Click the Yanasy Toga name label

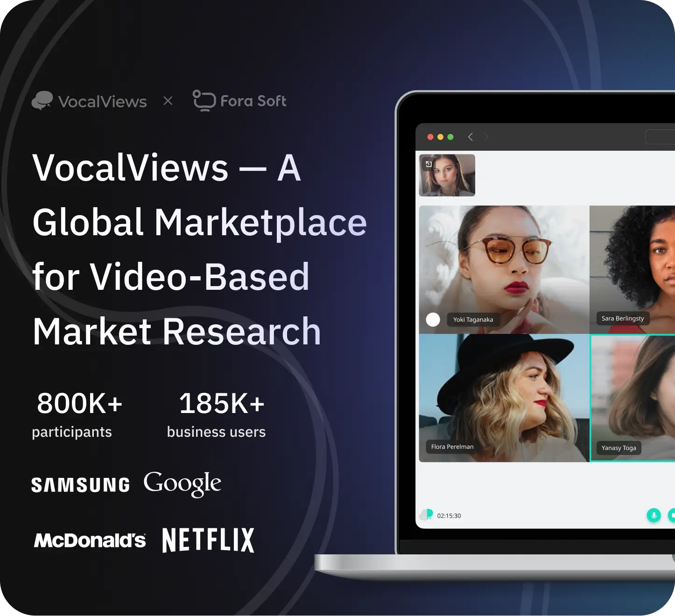pos(619,448)
